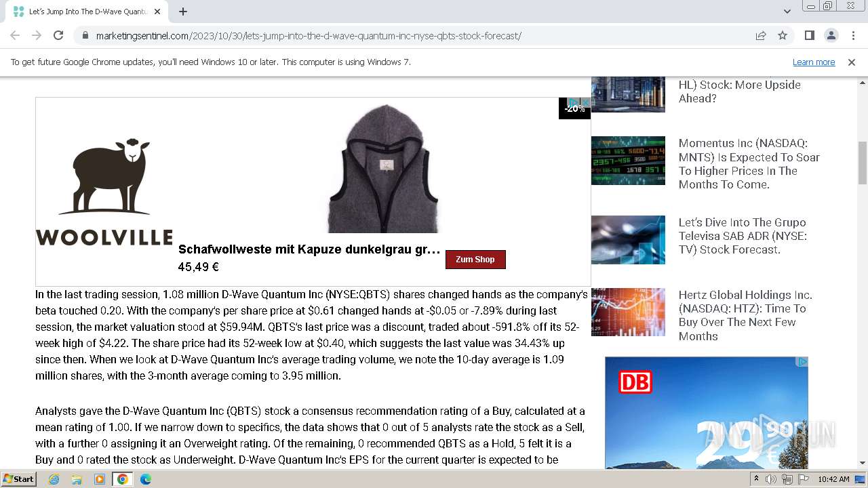The image size is (868, 488).
Task: Open the Schafwollweste mit Kapuze ad title
Action: [x=309, y=249]
